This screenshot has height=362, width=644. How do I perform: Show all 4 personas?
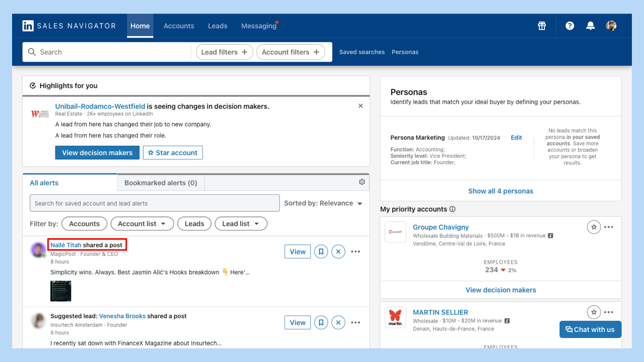500,191
